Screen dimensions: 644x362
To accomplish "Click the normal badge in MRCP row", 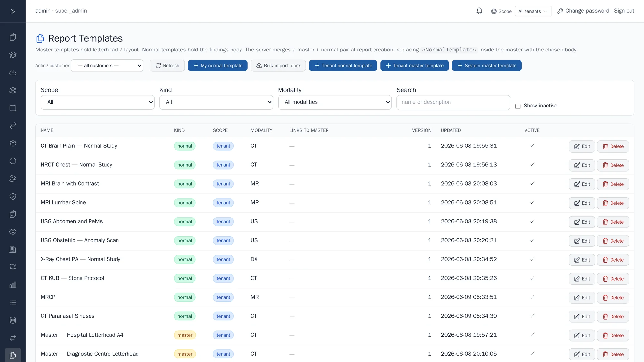I will 185,297.
